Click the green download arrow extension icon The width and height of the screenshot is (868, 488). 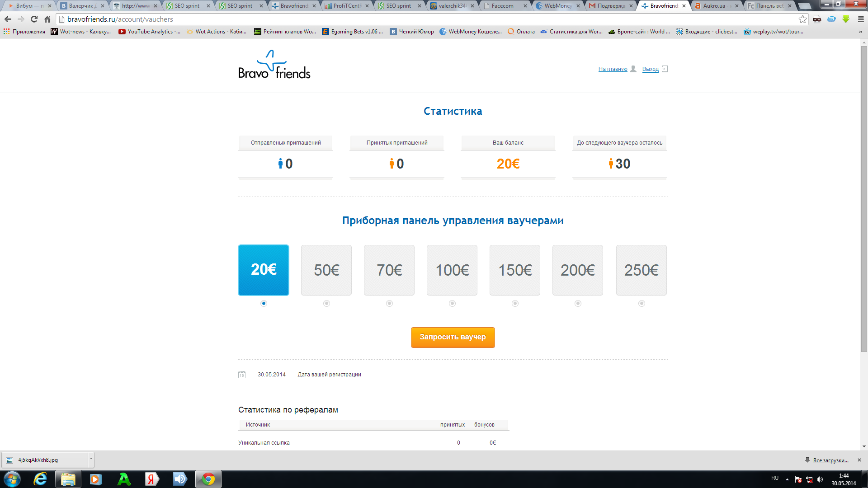coord(846,19)
